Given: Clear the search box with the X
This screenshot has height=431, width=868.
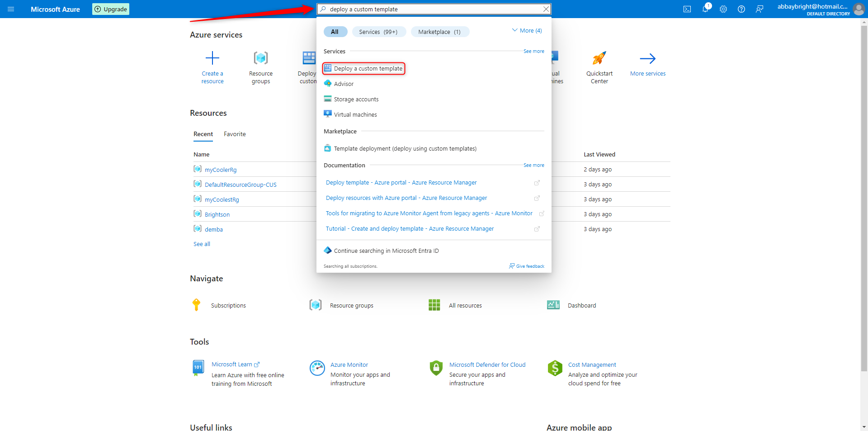Looking at the screenshot, I should pyautogui.click(x=546, y=9).
